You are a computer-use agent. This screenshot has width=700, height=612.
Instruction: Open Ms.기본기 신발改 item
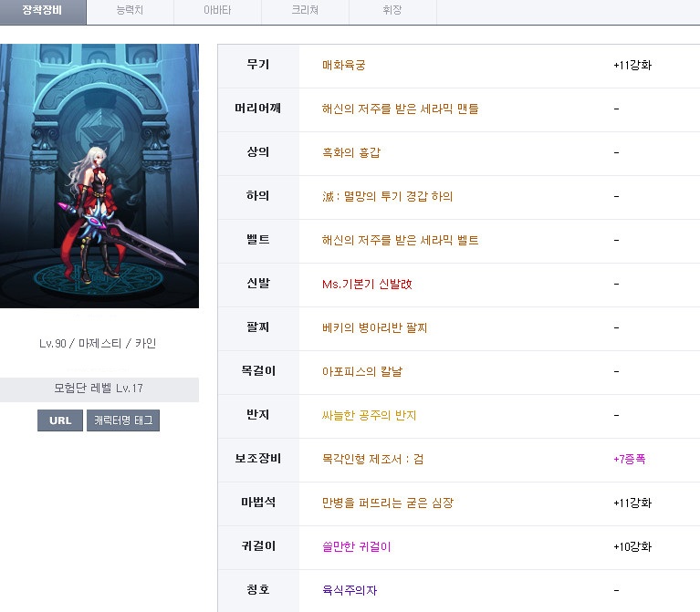point(367,284)
